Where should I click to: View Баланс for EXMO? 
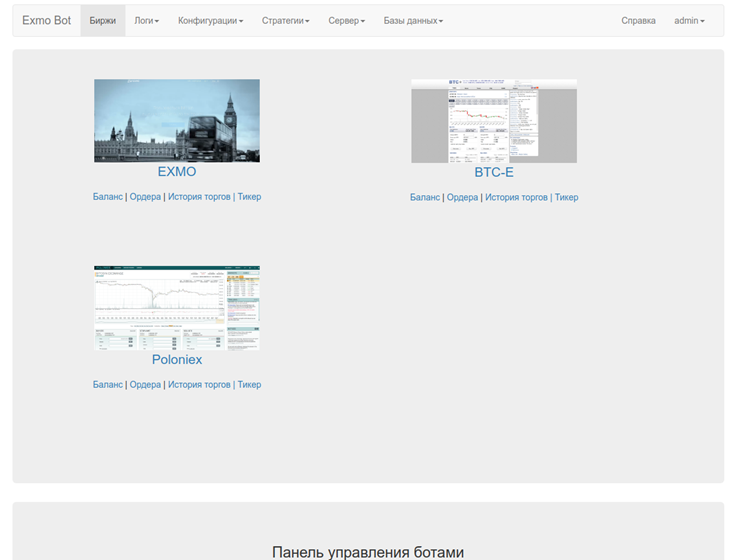pos(108,197)
